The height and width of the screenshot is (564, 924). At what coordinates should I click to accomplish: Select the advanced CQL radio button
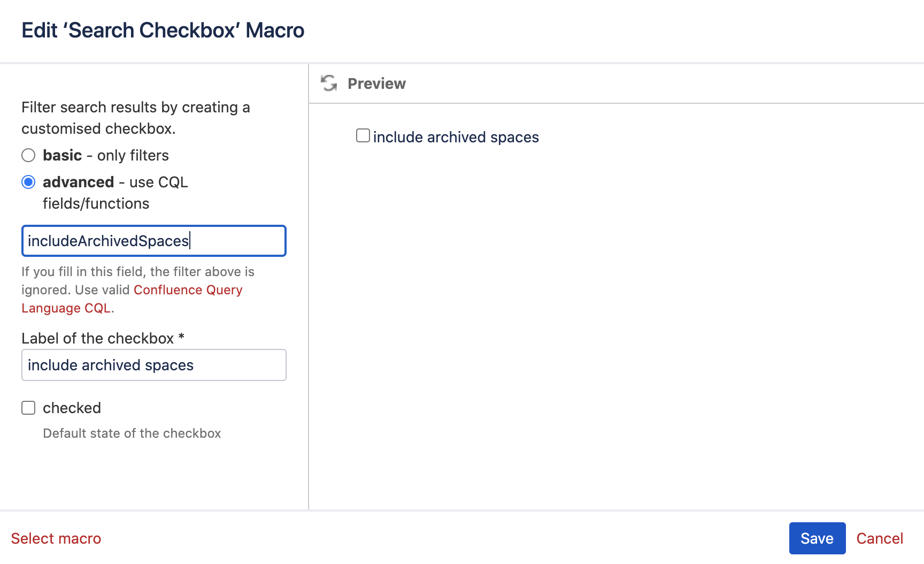point(28,182)
